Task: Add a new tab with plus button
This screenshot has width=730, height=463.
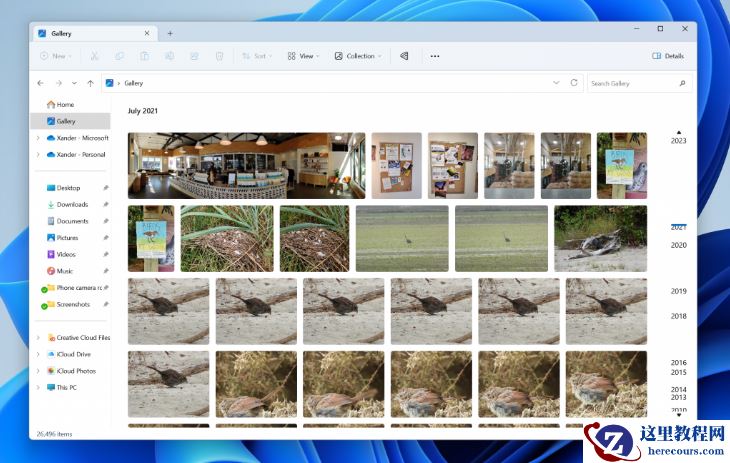Action: [170, 34]
